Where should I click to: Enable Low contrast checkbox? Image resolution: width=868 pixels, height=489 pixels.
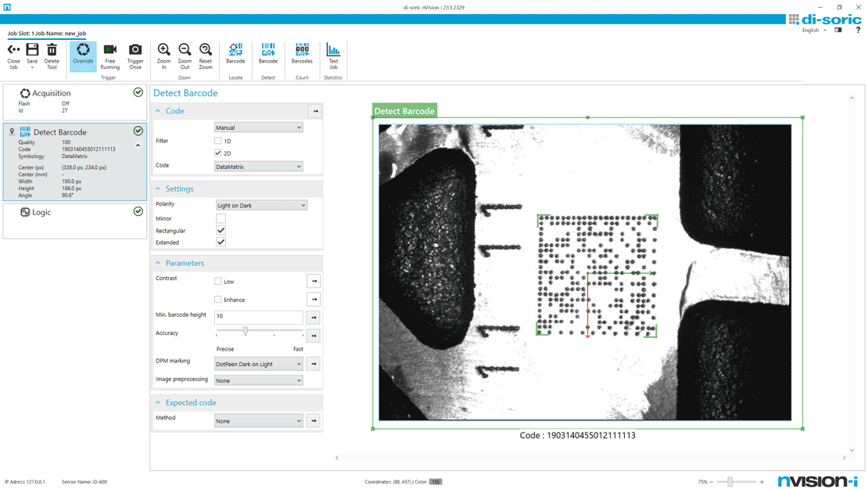218,281
